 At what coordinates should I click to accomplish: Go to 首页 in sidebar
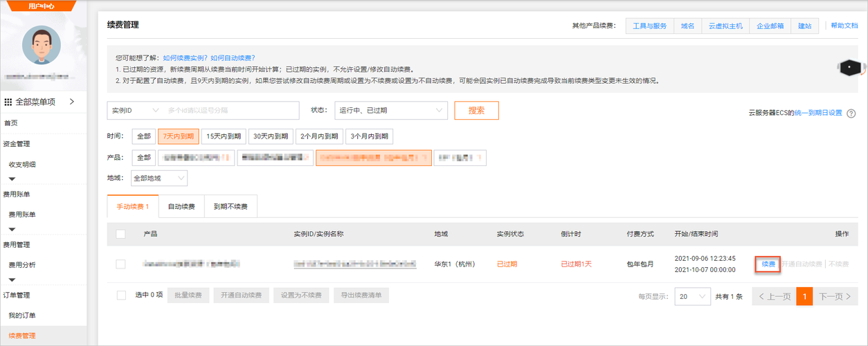click(11, 123)
